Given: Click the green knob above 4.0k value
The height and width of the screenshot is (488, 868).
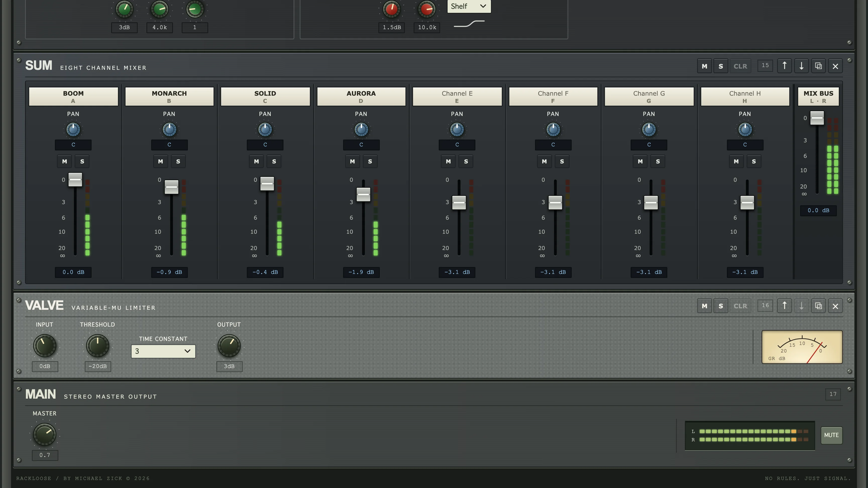Looking at the screenshot, I should coord(159,9).
